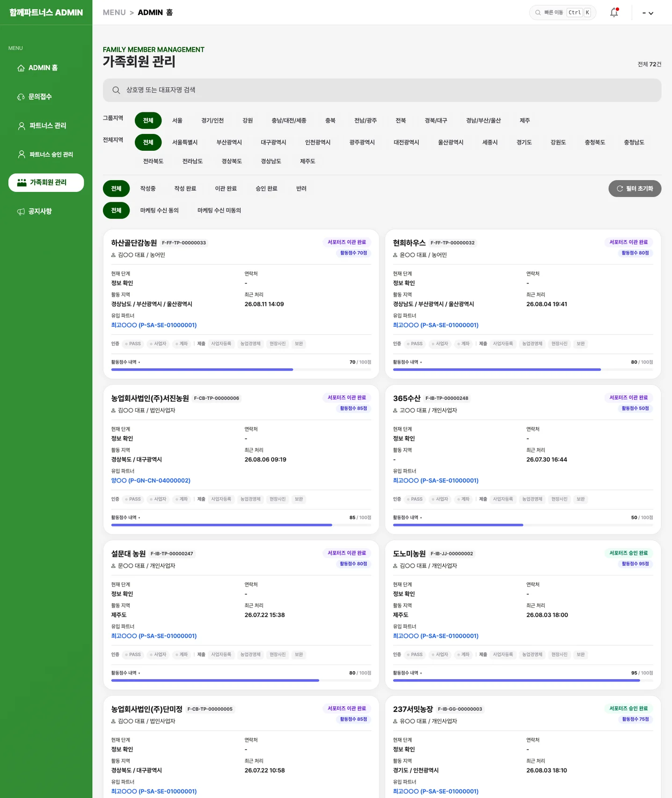
Task: Click 서포터즈 승인 완료 badge on 237서밋농장 card
Action: pos(628,709)
